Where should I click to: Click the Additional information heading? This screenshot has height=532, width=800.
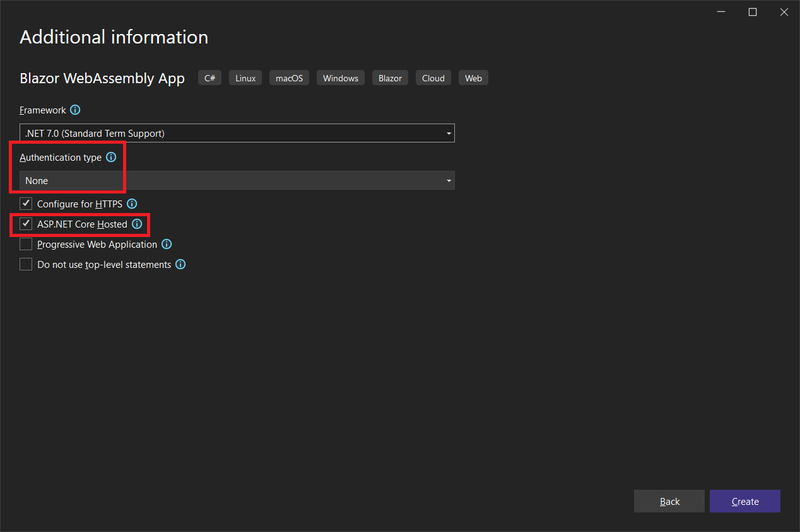coord(114,37)
